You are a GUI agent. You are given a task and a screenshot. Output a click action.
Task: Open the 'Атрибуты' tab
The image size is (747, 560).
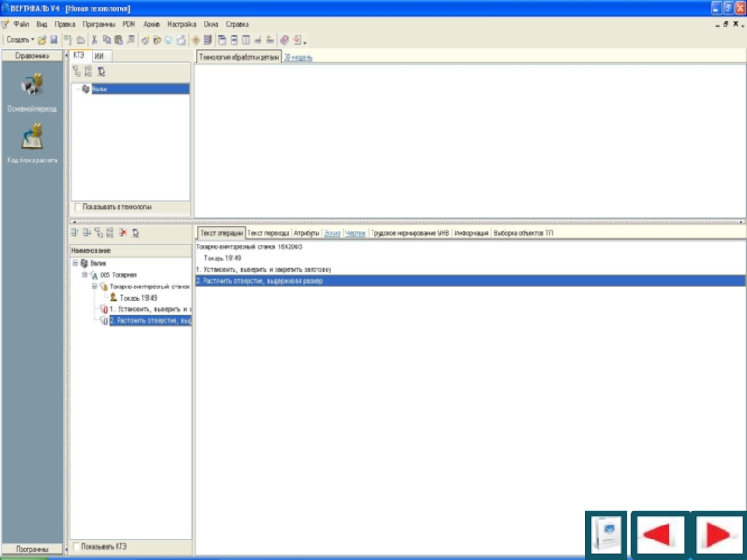pyautogui.click(x=306, y=232)
